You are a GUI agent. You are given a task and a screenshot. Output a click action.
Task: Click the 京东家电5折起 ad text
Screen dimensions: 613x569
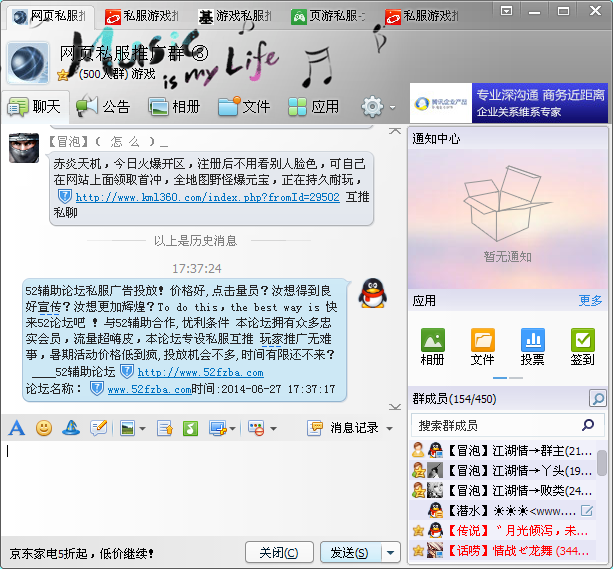81,553
